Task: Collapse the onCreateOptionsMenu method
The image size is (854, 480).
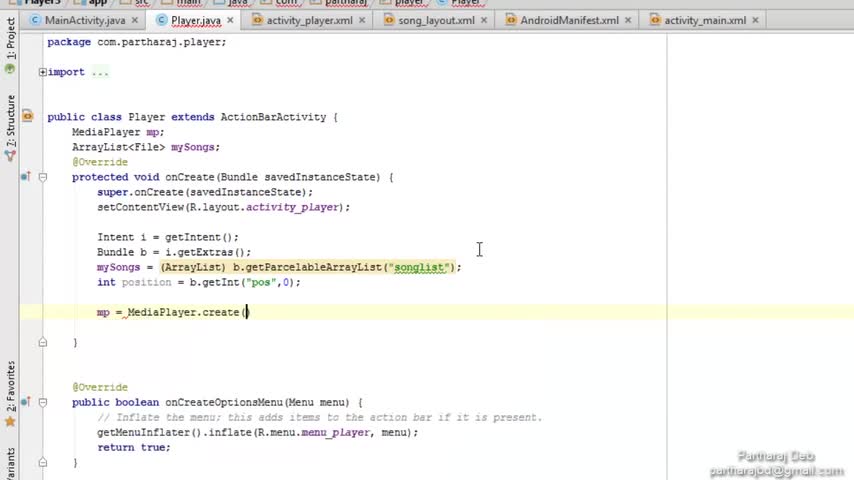Action: tap(42, 402)
